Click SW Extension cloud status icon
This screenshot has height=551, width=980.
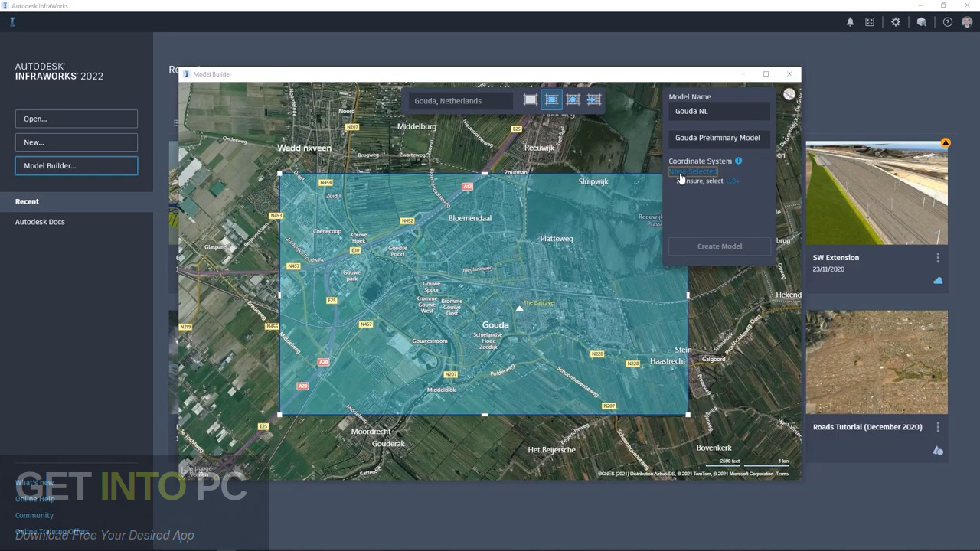(x=938, y=281)
